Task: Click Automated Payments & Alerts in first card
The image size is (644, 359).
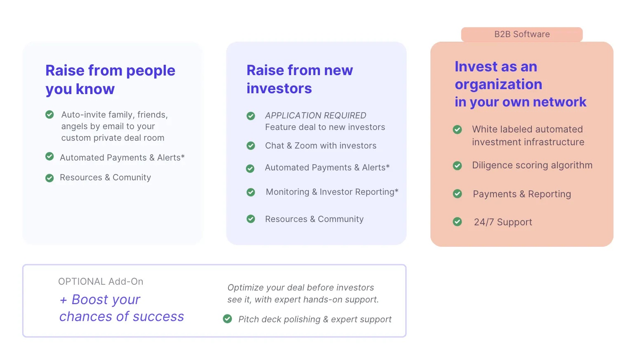Action: pos(122,158)
